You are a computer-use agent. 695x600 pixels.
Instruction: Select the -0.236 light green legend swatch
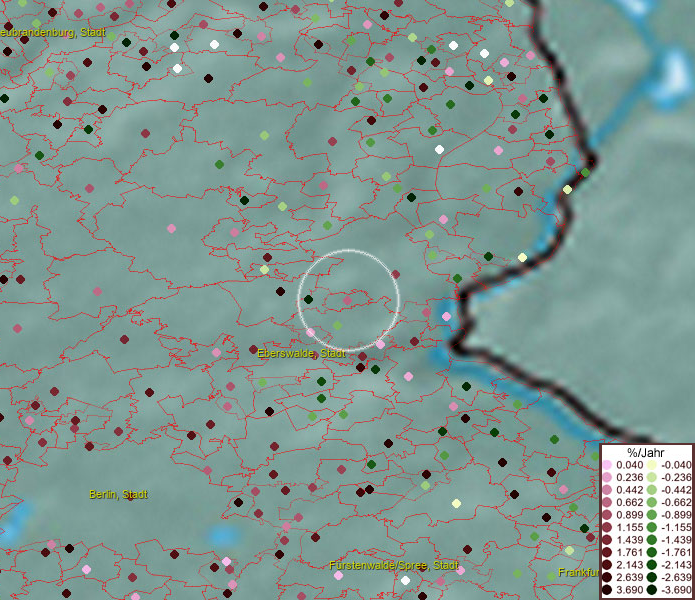[x=652, y=477]
